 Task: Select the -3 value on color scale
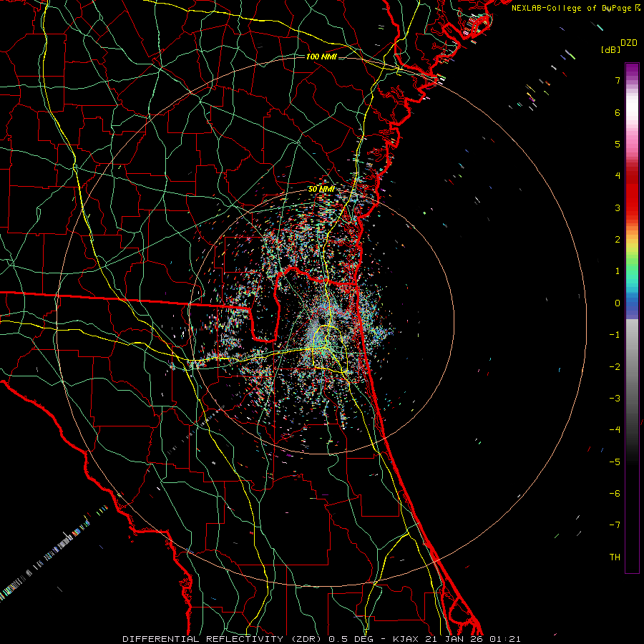tap(615, 398)
